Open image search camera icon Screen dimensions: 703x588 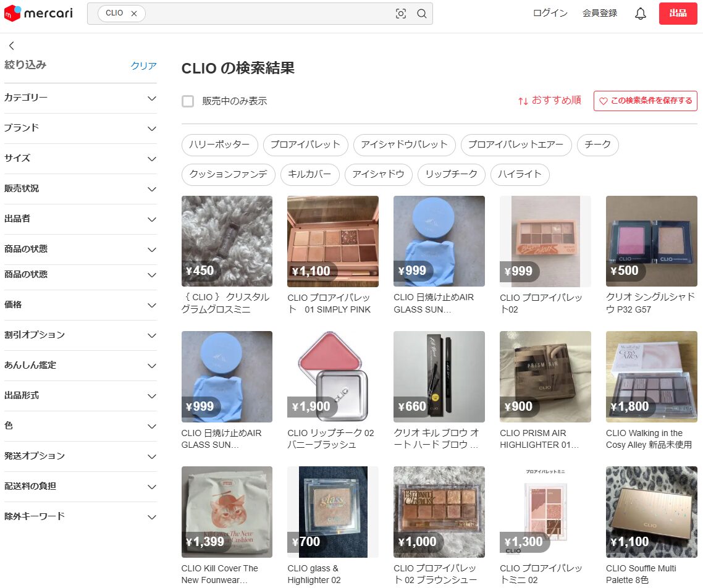pos(401,14)
